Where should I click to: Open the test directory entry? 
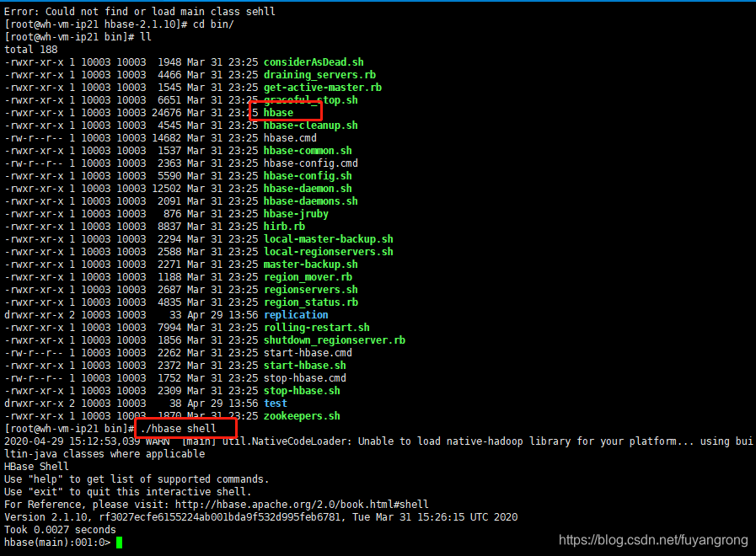point(275,403)
